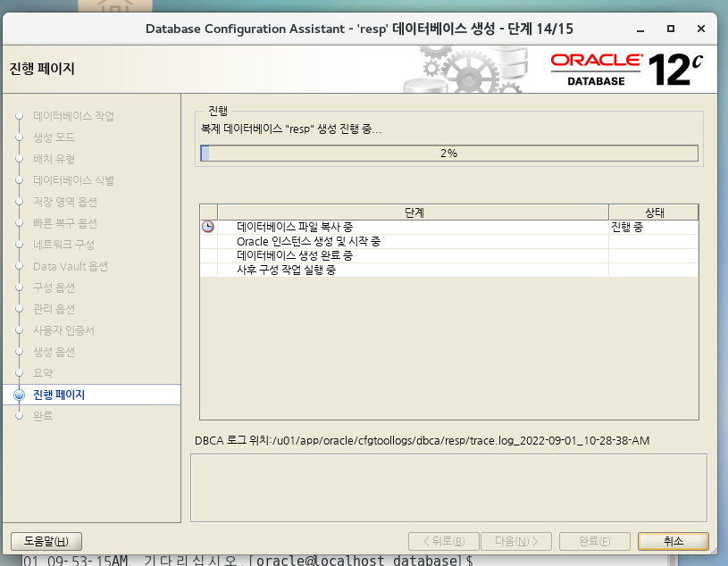Select 구성 옵션 step in sidebar
Viewport: 728px width, 566px height.
click(54, 287)
